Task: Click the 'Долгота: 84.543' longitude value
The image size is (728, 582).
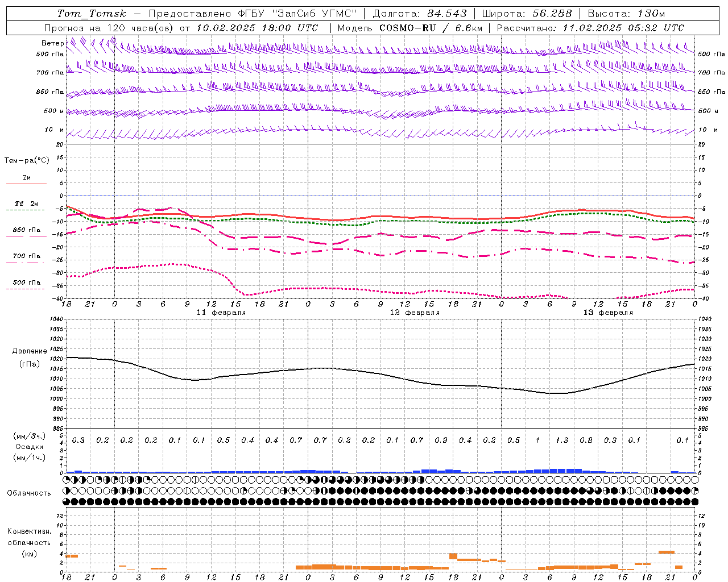Action: tap(420, 14)
